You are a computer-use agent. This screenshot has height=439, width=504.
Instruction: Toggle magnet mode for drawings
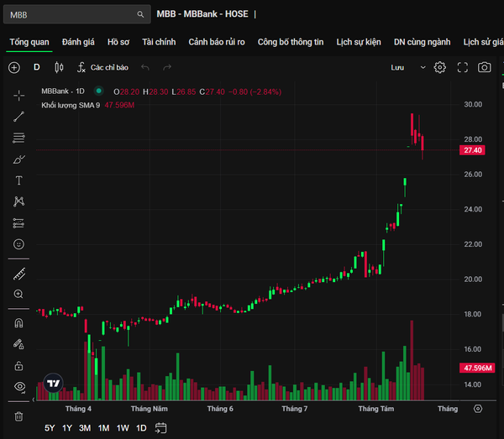click(19, 323)
